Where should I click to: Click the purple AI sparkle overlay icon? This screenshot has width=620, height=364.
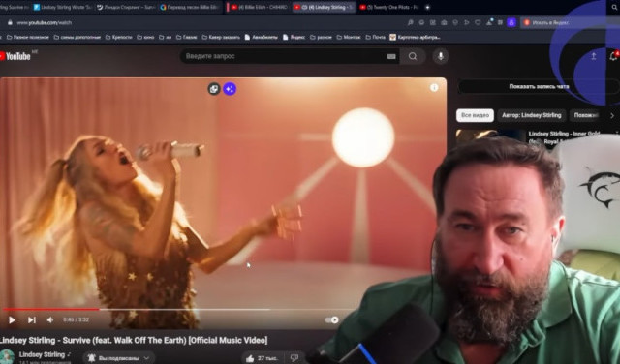pos(230,89)
